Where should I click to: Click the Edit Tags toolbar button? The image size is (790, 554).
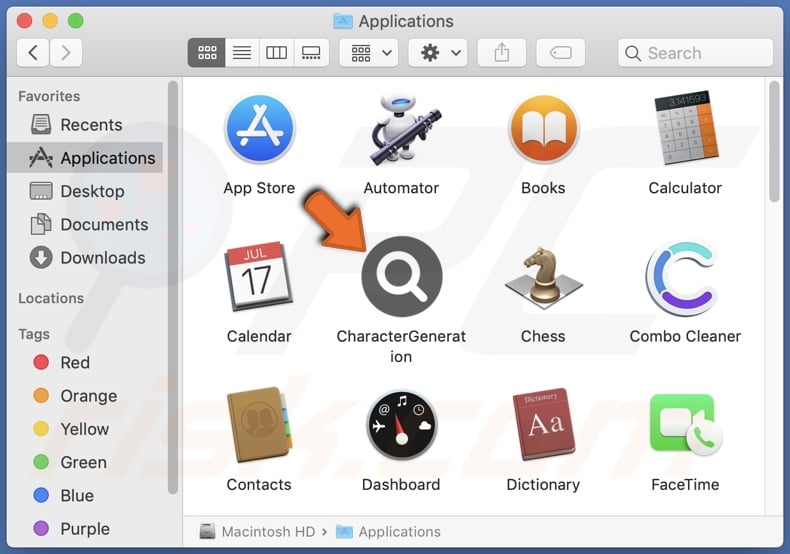pyautogui.click(x=561, y=52)
